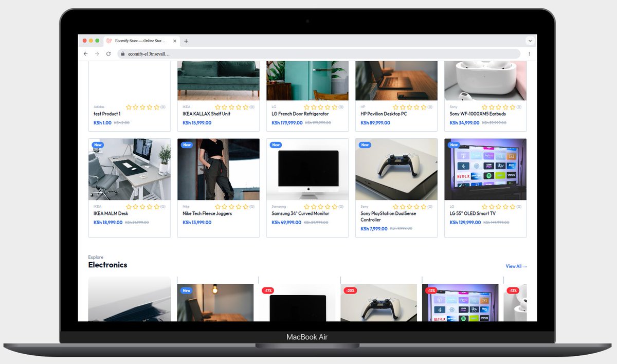Click the fifth star on IKEA KALLAX Shelf Unit
The image size is (617, 364).
(x=245, y=107)
